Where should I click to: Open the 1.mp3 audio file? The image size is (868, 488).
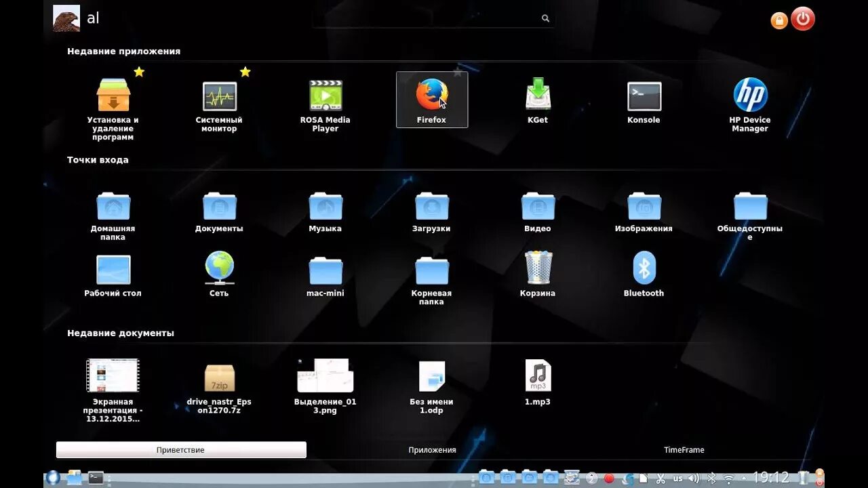pos(538,383)
